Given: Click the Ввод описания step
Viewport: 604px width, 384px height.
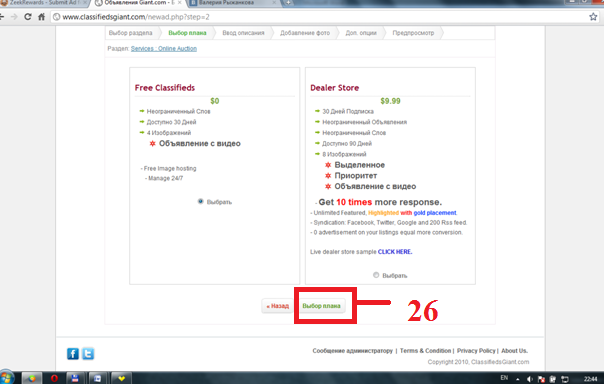Looking at the screenshot, I should point(243,33).
